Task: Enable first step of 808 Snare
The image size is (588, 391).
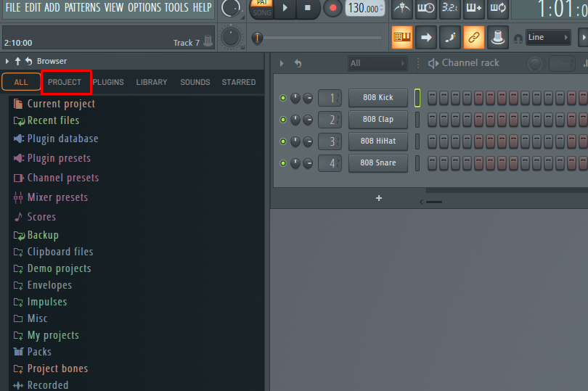Action: click(x=432, y=163)
